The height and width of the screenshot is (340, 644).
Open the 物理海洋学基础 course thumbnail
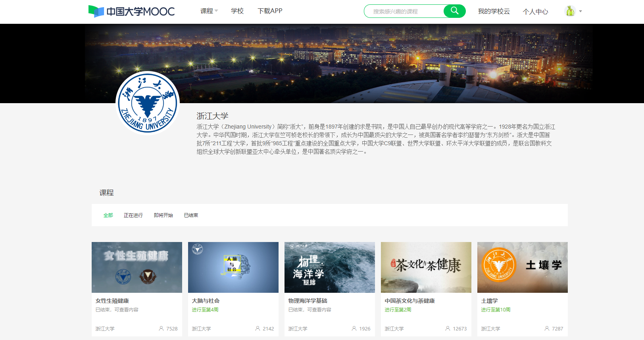click(330, 267)
